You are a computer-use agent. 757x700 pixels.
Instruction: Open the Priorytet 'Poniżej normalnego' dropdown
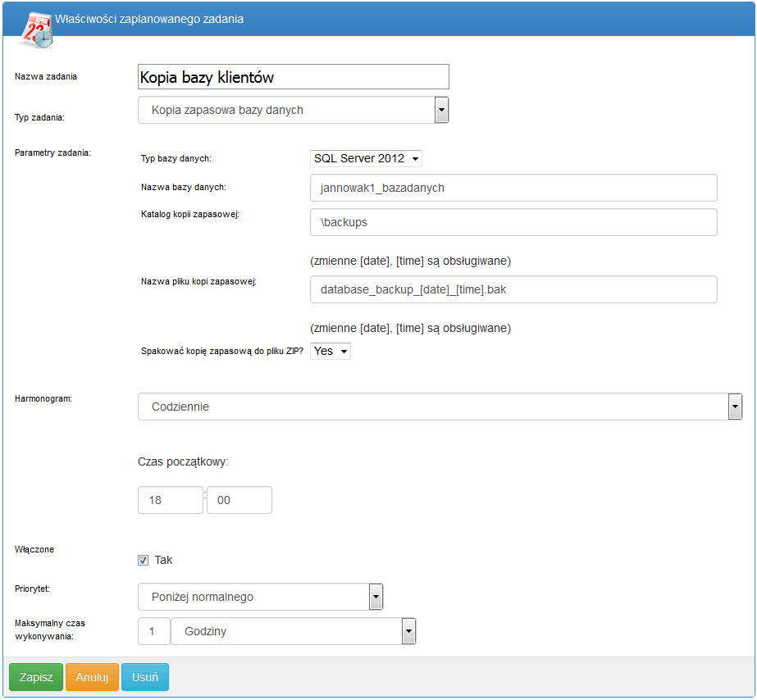pyautogui.click(x=260, y=597)
